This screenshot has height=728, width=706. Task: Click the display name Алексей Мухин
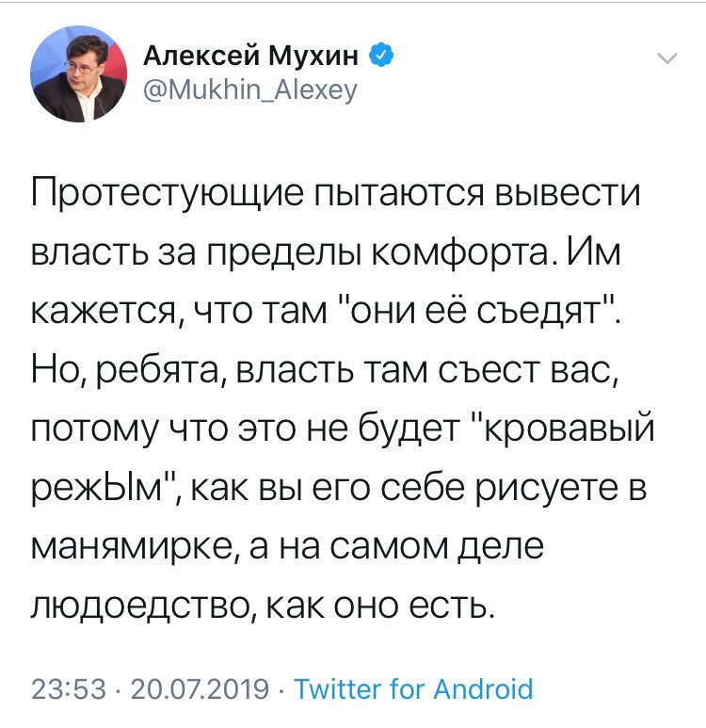[250, 56]
